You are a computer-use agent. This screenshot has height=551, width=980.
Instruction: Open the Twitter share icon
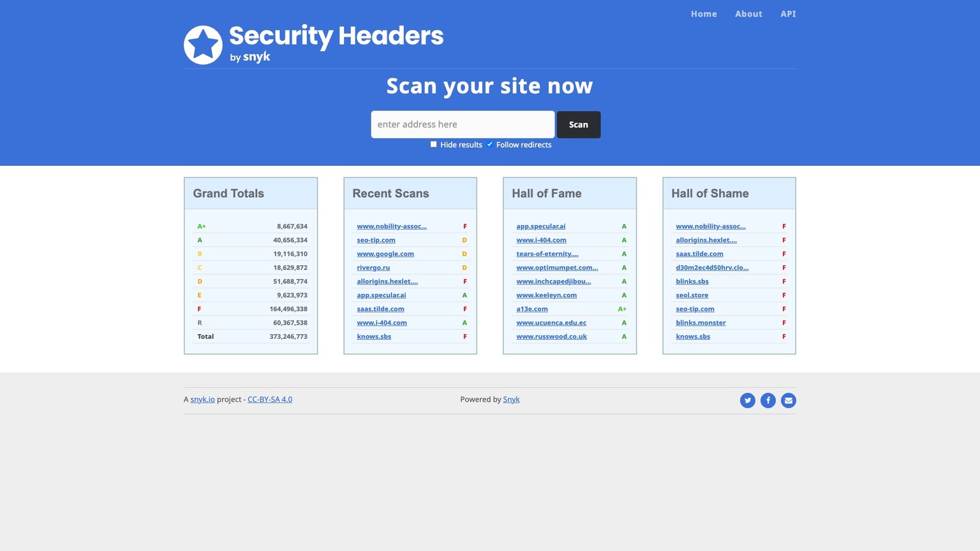(x=748, y=400)
